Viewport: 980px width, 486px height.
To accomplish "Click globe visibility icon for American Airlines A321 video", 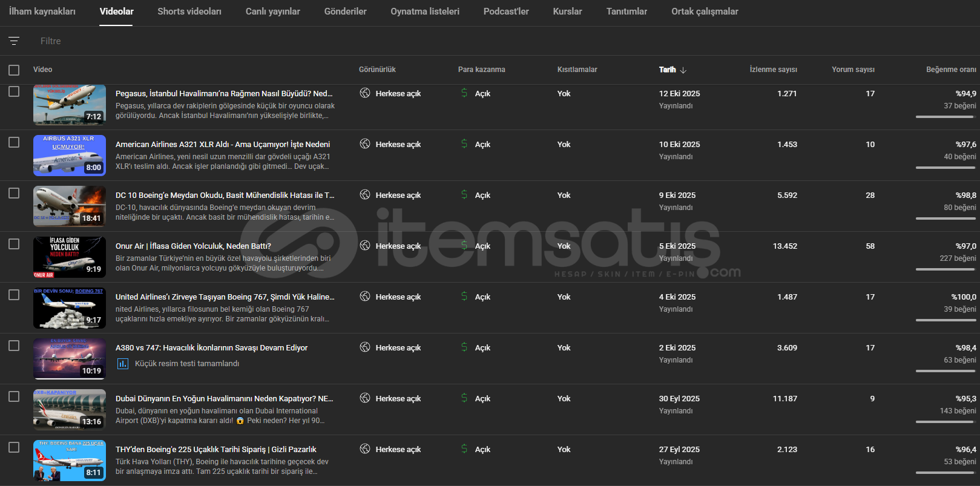I will 365,143.
